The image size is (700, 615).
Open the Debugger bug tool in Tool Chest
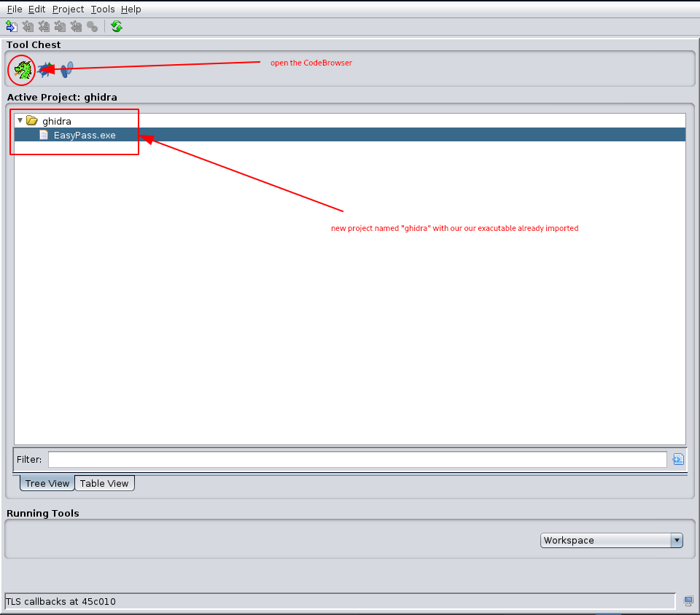(x=46, y=70)
